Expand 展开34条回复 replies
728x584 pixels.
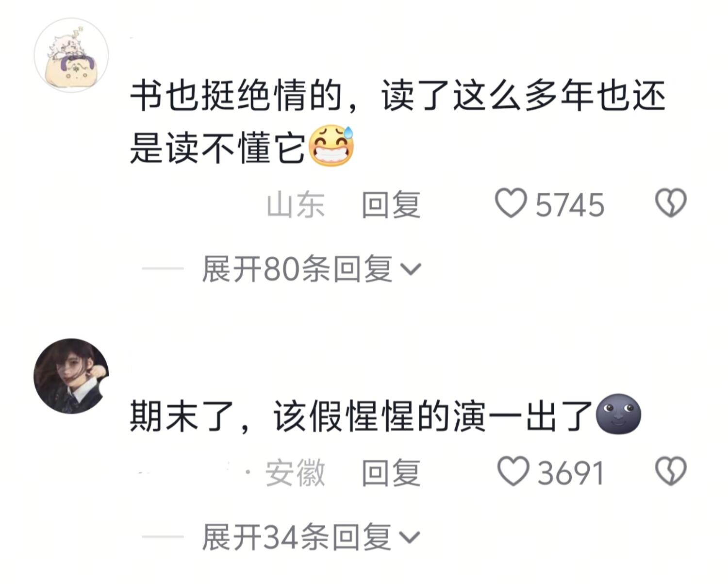(x=311, y=537)
